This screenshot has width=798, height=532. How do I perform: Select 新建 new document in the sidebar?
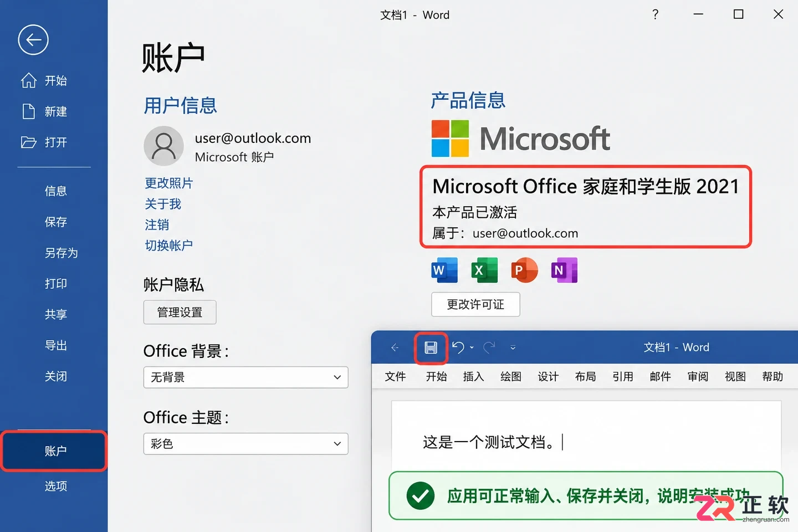pos(44,111)
